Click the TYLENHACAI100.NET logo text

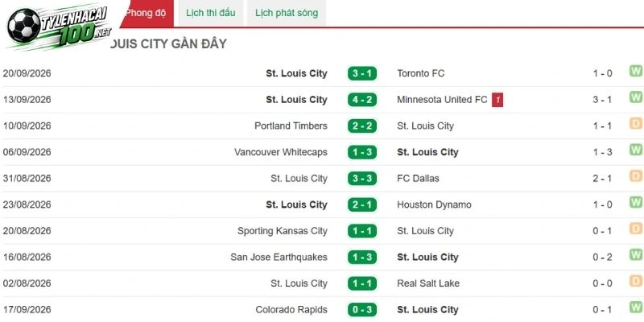click(x=77, y=25)
